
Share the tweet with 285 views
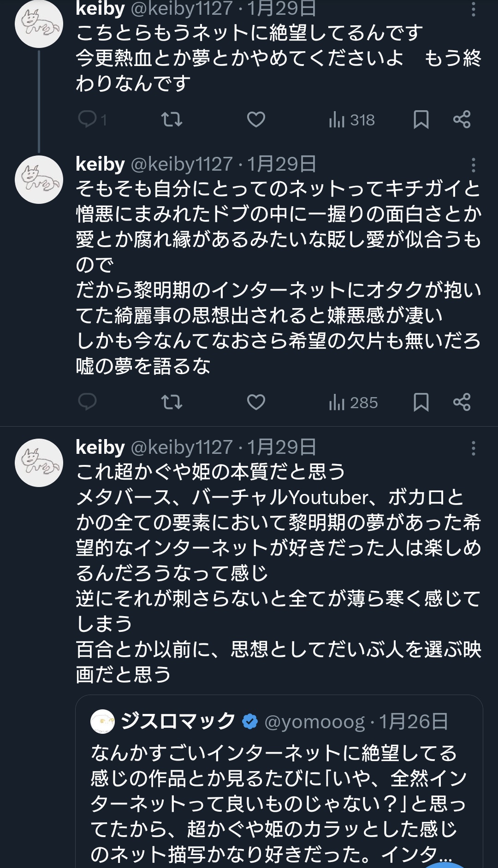(x=462, y=402)
